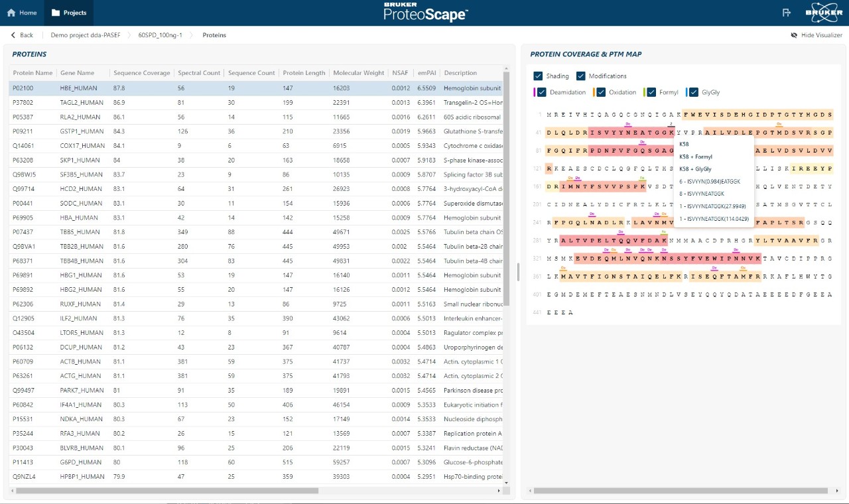Click the K58 header in popup
Viewport: 849px width, 504px height.
pos(684,144)
